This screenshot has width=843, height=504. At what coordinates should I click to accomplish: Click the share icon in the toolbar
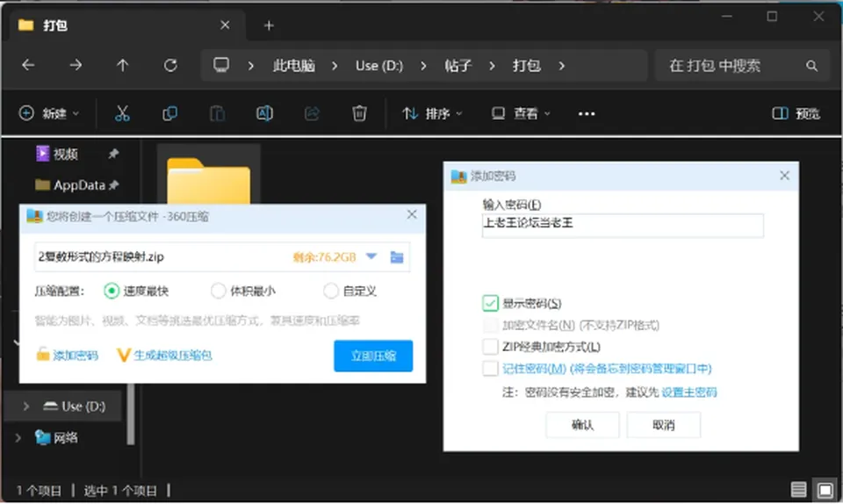coord(312,113)
